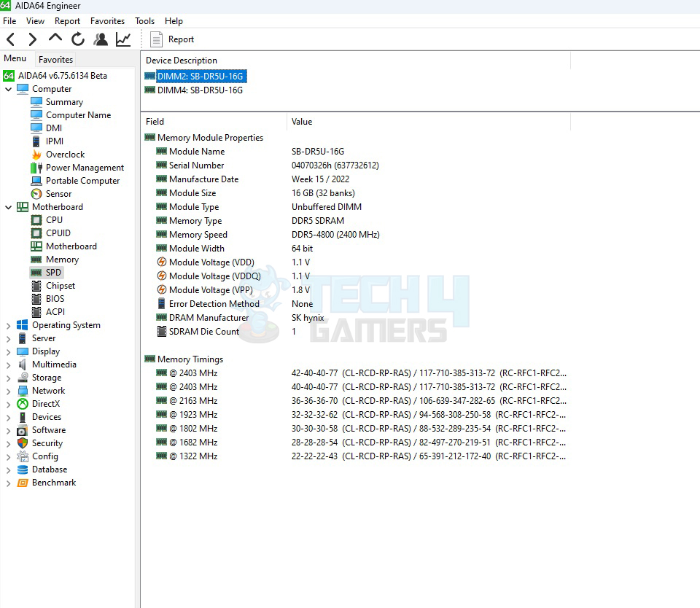Open the View menu
Image resolution: width=700 pixels, height=608 pixels.
(35, 21)
